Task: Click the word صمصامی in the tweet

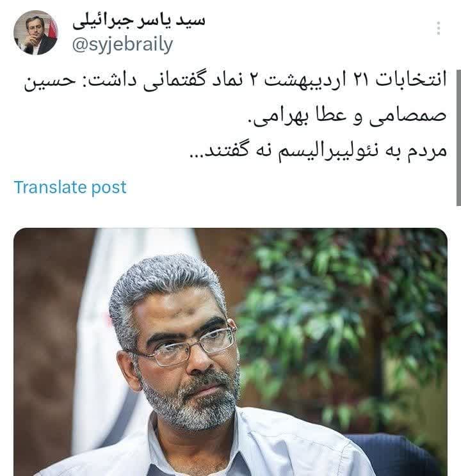Action: 408,116
